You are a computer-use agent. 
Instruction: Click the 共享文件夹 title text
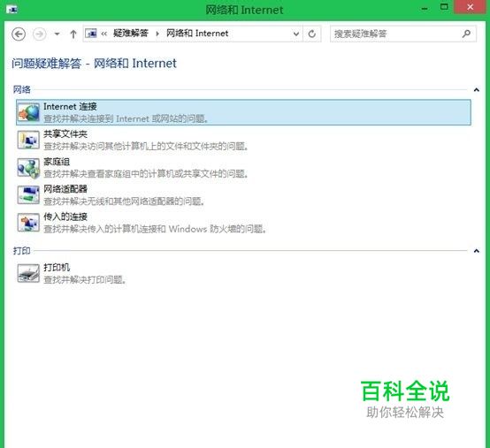[65, 134]
